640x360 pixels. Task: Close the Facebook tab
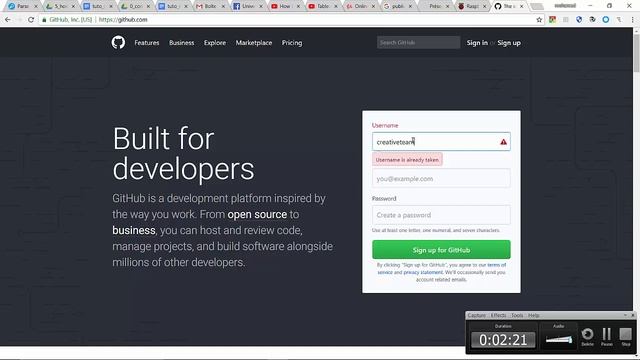(261, 6)
